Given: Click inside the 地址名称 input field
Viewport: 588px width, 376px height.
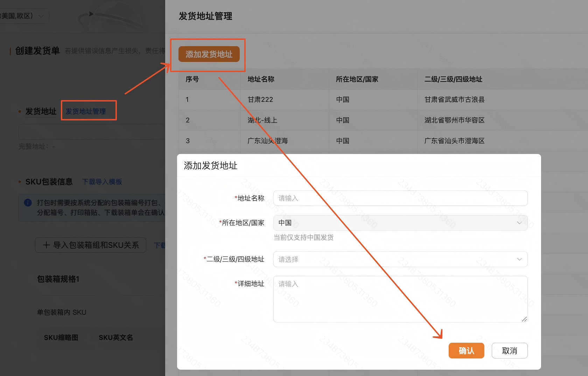Looking at the screenshot, I should [x=400, y=198].
